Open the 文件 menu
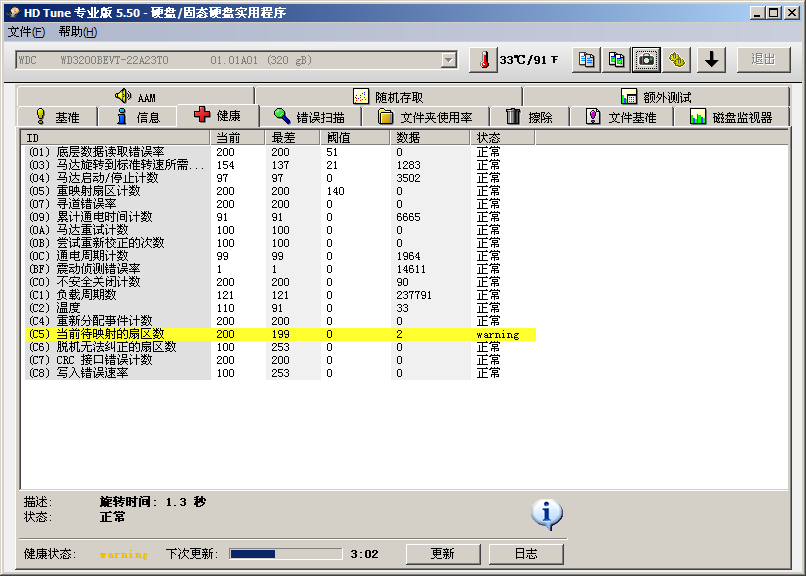Screen dimensions: 806x576 click(x=26, y=32)
